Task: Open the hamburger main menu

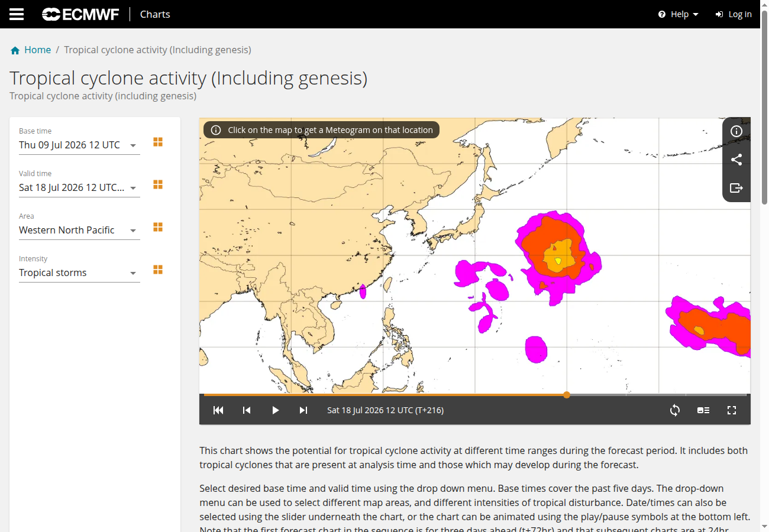Action: [17, 14]
